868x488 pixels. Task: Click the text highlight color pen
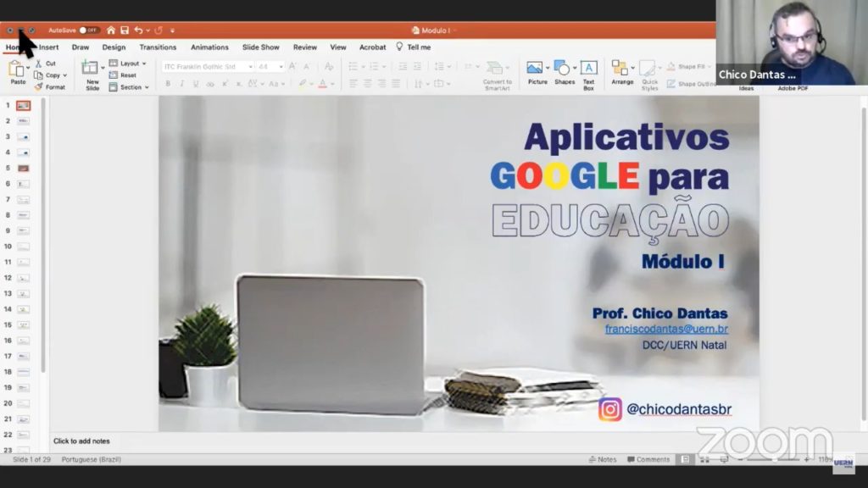[303, 84]
